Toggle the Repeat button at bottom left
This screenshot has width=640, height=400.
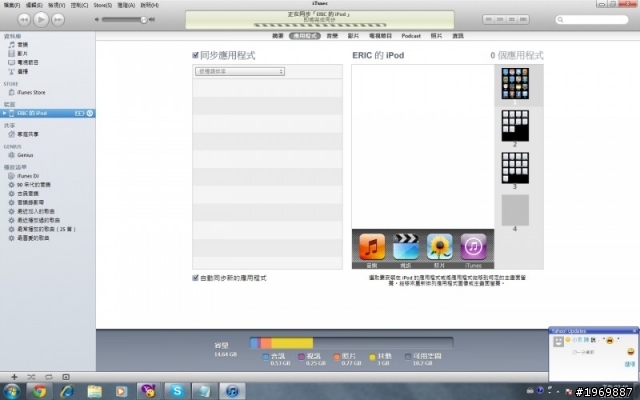[49, 377]
